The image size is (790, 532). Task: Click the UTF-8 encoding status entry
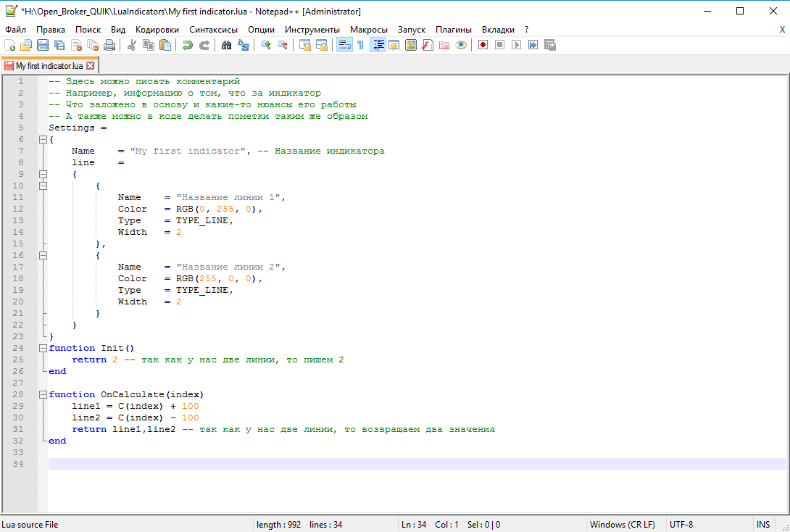pyautogui.click(x=681, y=525)
